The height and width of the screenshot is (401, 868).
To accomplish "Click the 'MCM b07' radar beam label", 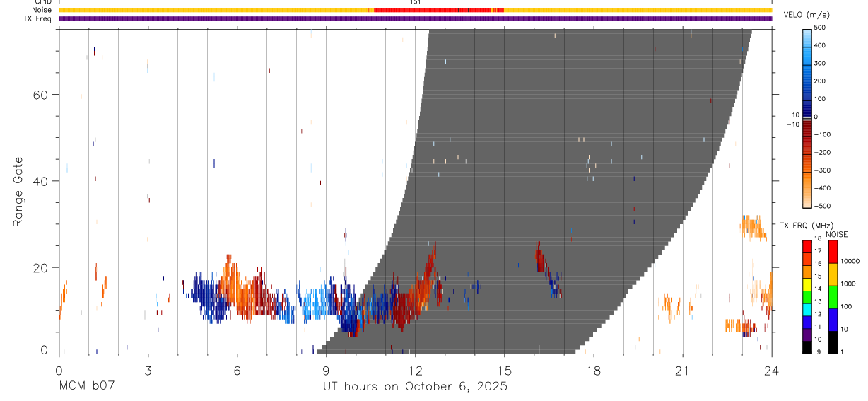I will pyautogui.click(x=86, y=387).
